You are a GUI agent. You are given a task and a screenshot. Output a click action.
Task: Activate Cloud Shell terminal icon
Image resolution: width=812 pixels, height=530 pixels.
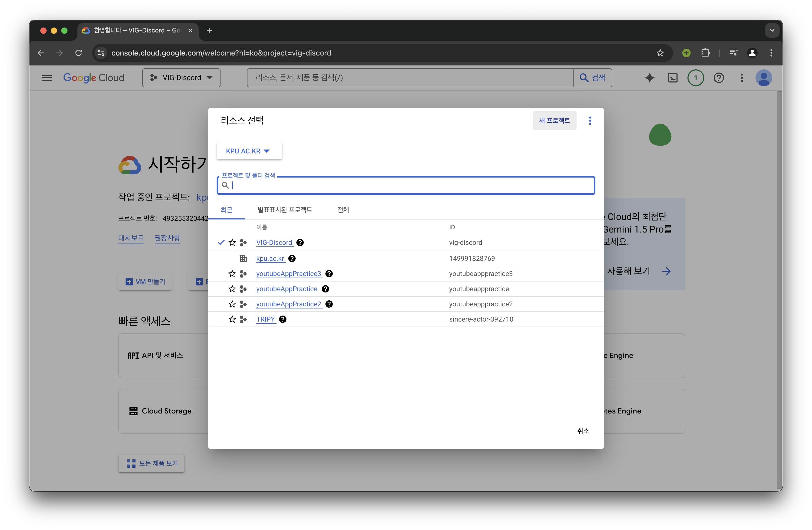(673, 78)
